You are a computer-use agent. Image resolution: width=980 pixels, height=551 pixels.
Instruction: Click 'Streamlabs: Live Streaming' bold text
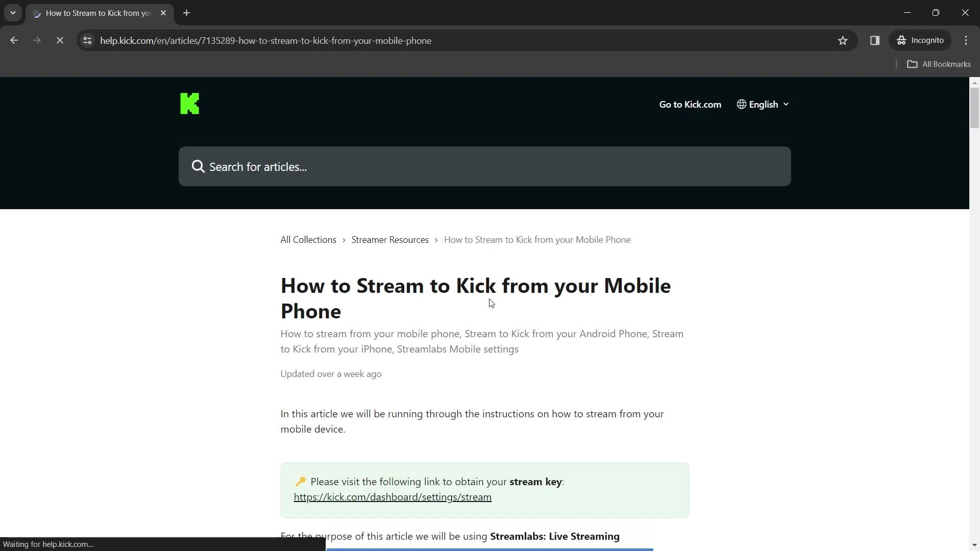coord(555,536)
